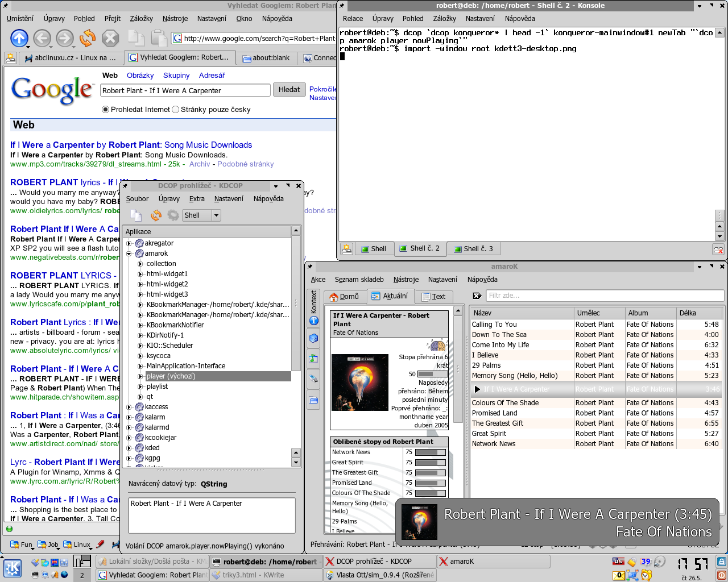Open the KDE K menu button
This screenshot has width=728, height=582.
[13, 568]
